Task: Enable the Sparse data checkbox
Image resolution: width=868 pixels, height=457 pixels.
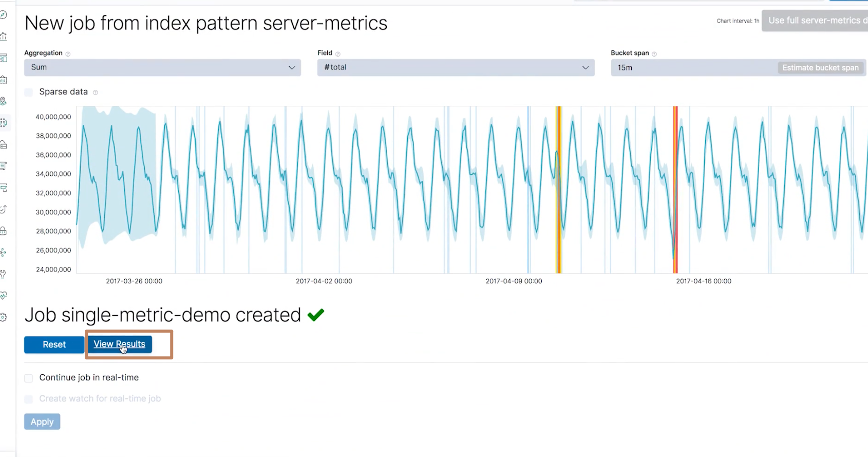Action: (29, 92)
